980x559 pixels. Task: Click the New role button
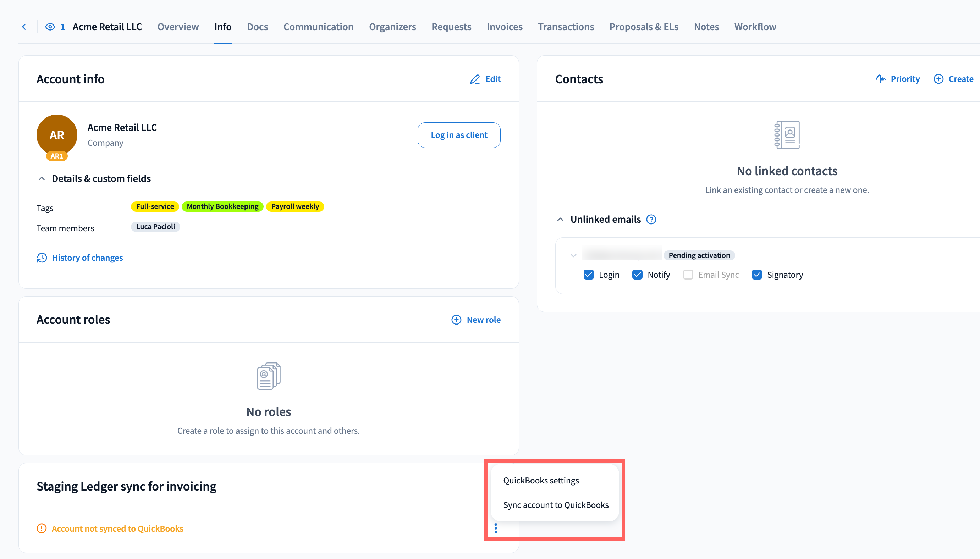point(476,320)
